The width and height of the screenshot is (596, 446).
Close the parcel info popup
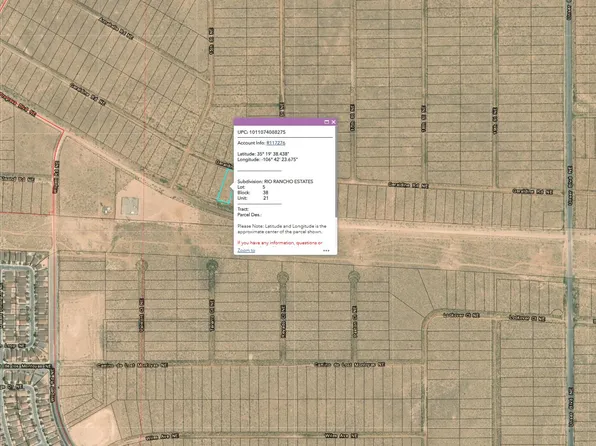[x=333, y=122]
